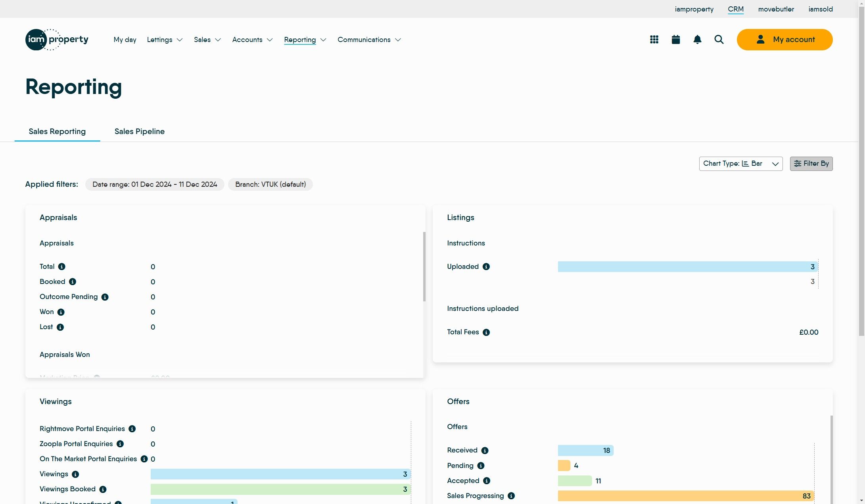
Task: Click info icon beside Total Fees
Action: 486,333
